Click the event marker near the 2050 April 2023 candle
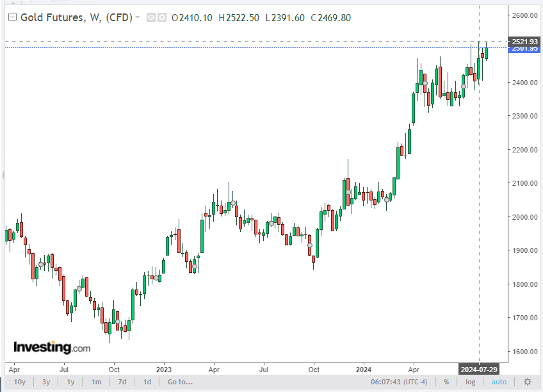This screenshot has height=392, width=543. (233, 203)
